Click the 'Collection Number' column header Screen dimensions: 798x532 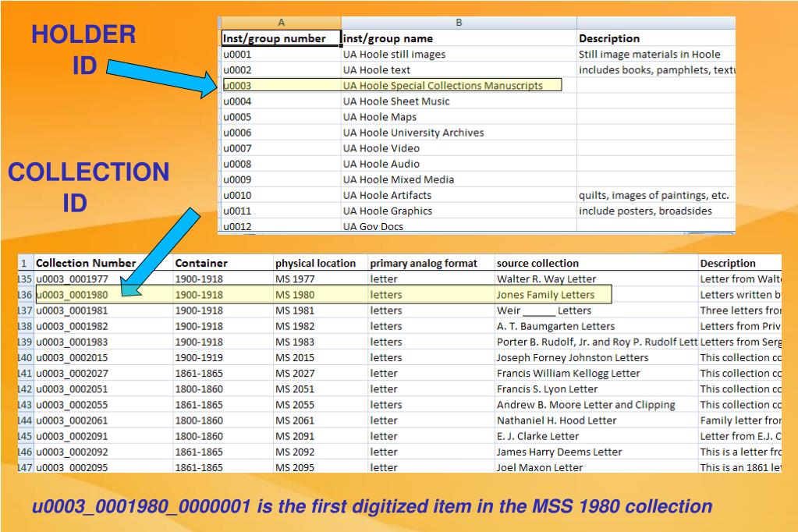(103, 263)
